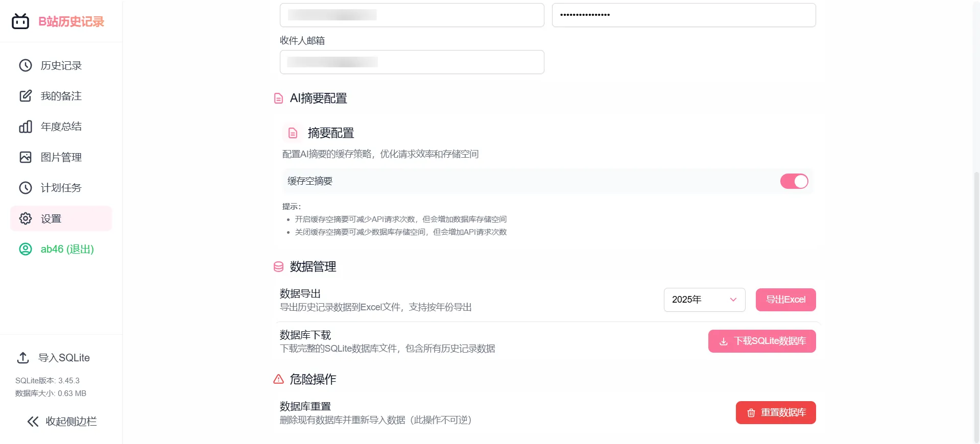This screenshot has height=444, width=980.
Task: Click the upload icon beside 导入SQLite
Action: point(23,358)
